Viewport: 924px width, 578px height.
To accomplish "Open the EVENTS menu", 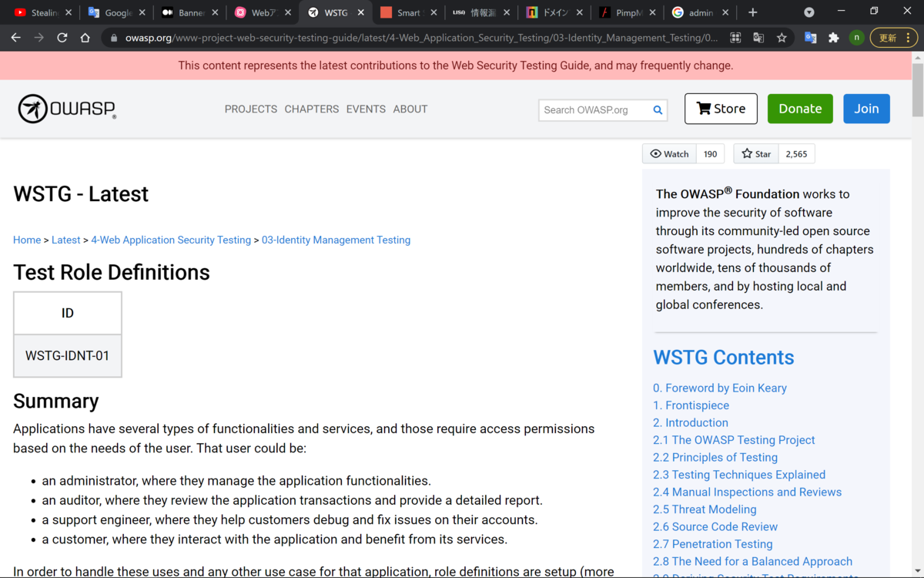I will (366, 109).
